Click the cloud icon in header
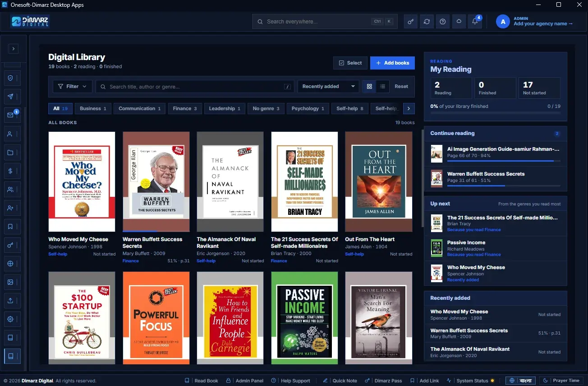This screenshot has width=588, height=386. pos(459,22)
